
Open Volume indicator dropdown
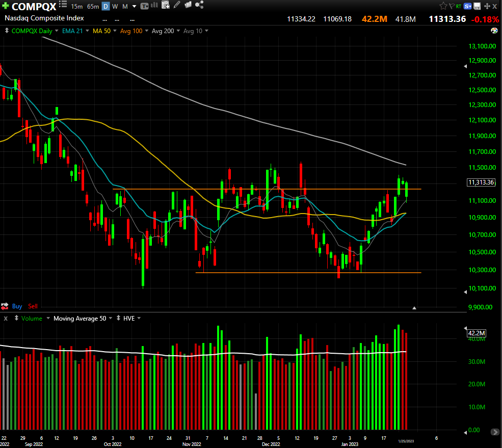[48, 318]
